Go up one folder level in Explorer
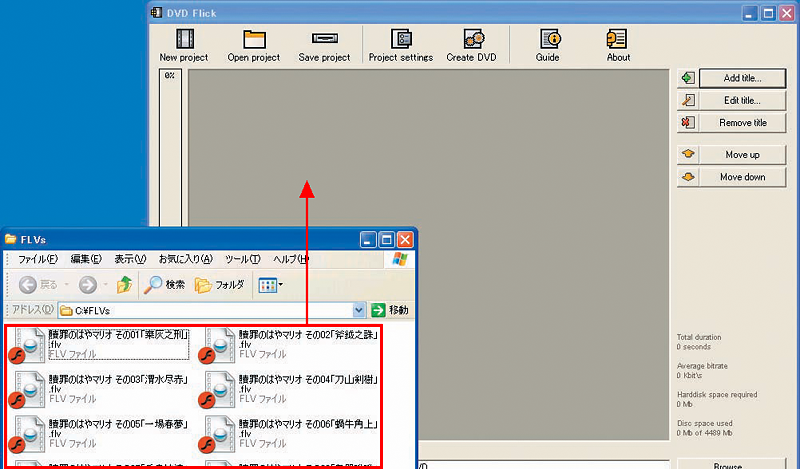This screenshot has width=800, height=469. coord(124,285)
